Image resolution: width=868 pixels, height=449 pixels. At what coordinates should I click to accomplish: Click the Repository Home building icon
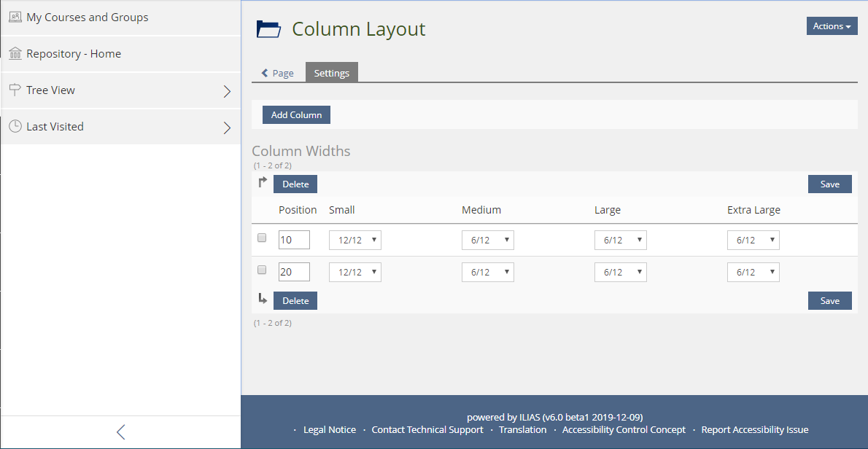15,53
